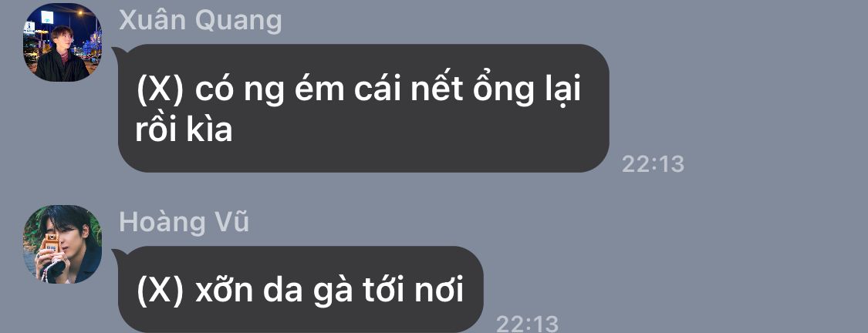The height and width of the screenshot is (333, 868).
Task: Tap the avatar showing a person holding a camera
Action: [x=62, y=244]
